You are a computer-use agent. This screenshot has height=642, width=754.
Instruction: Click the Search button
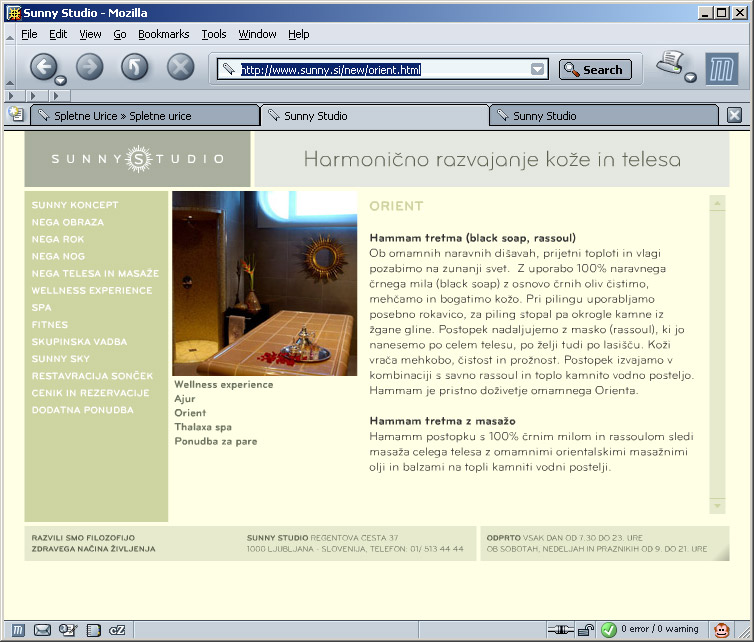(x=595, y=70)
